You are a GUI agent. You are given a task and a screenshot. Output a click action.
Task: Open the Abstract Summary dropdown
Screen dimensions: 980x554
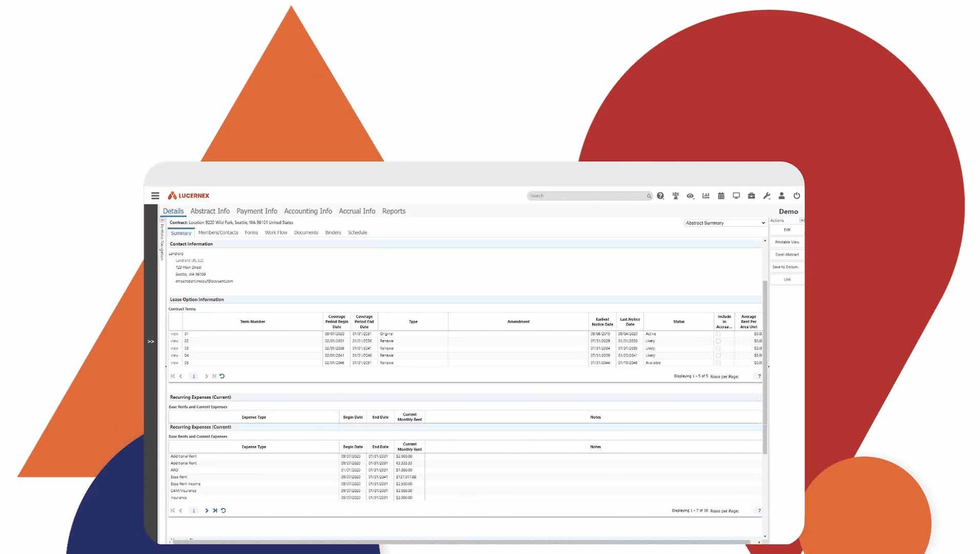coord(725,223)
